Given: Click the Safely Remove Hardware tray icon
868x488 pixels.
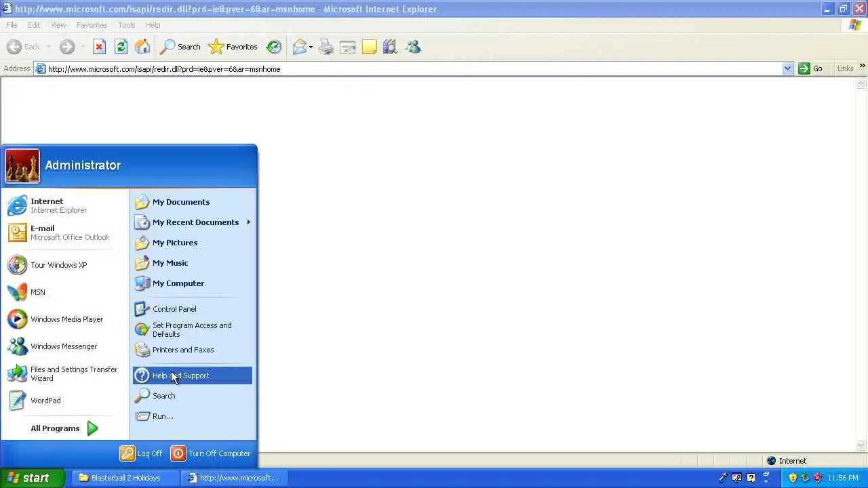Looking at the screenshot, I should point(805,478).
